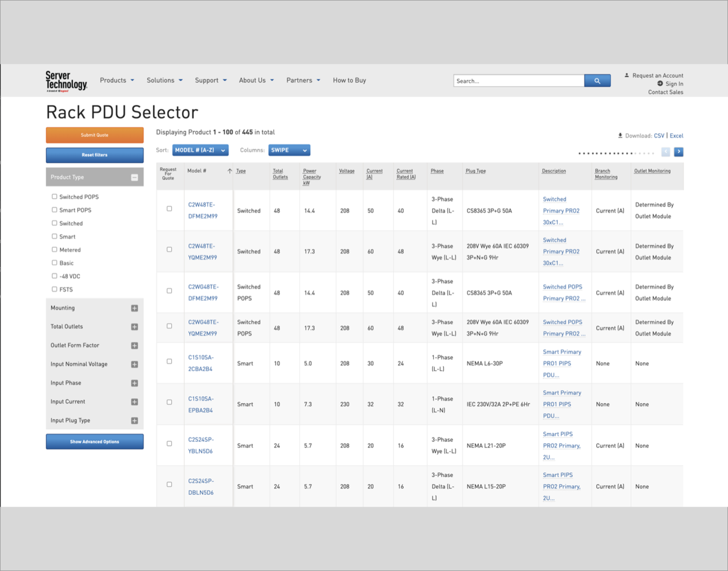Check the Switched POPS filter
Screen dimensions: 728x571
pyautogui.click(x=55, y=196)
